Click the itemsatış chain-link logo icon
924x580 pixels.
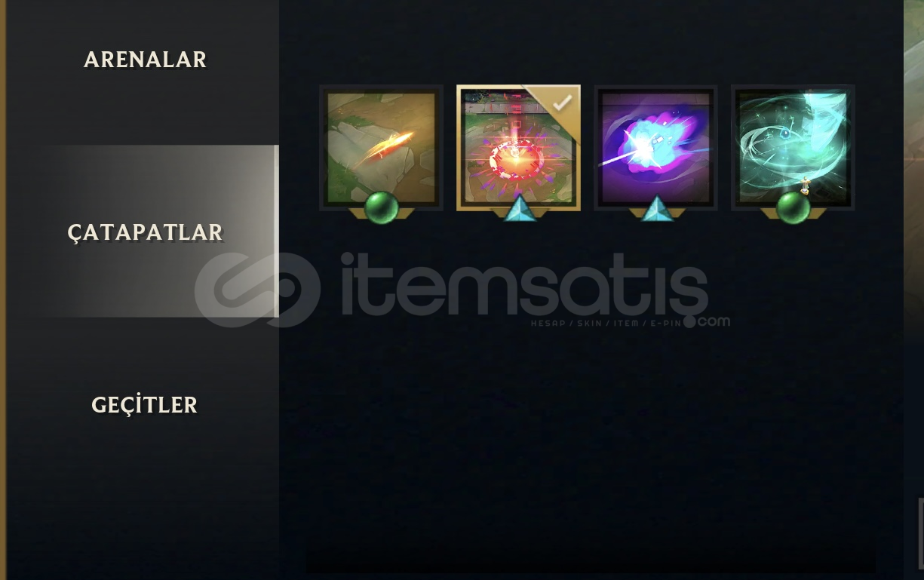pyautogui.click(x=256, y=290)
